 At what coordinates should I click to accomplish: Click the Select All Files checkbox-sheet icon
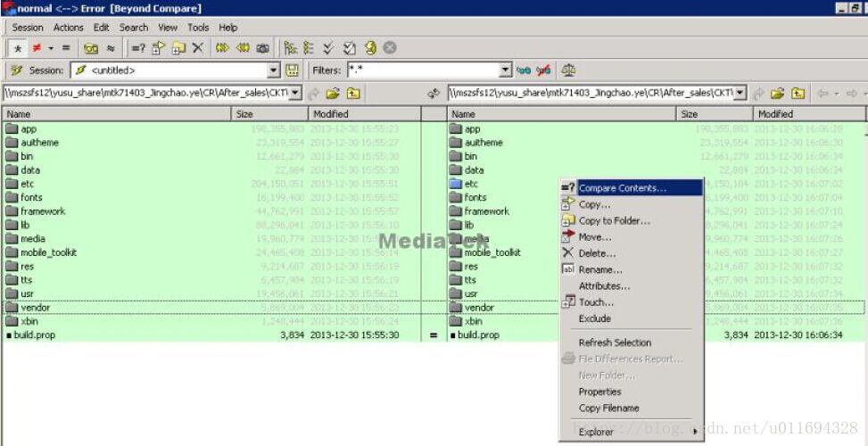pyautogui.click(x=350, y=49)
